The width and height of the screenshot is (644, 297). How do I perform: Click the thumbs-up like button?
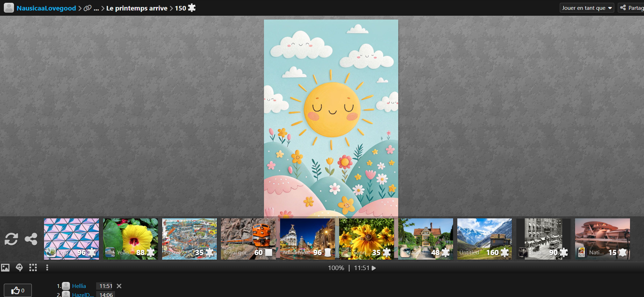tap(18, 290)
